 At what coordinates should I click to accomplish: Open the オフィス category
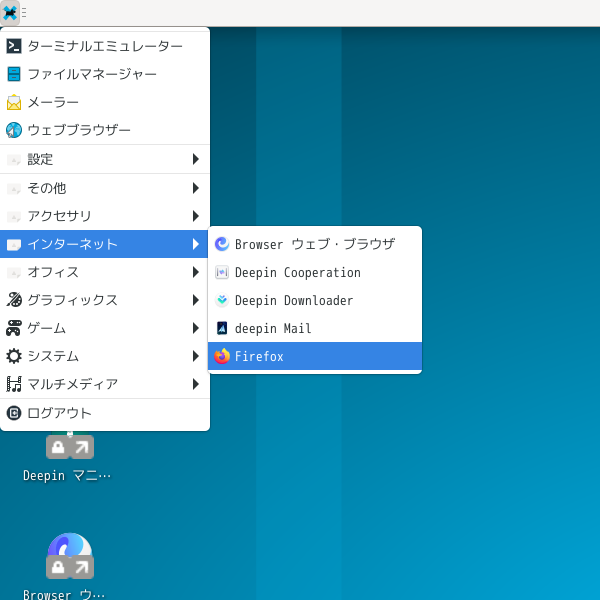tap(105, 272)
